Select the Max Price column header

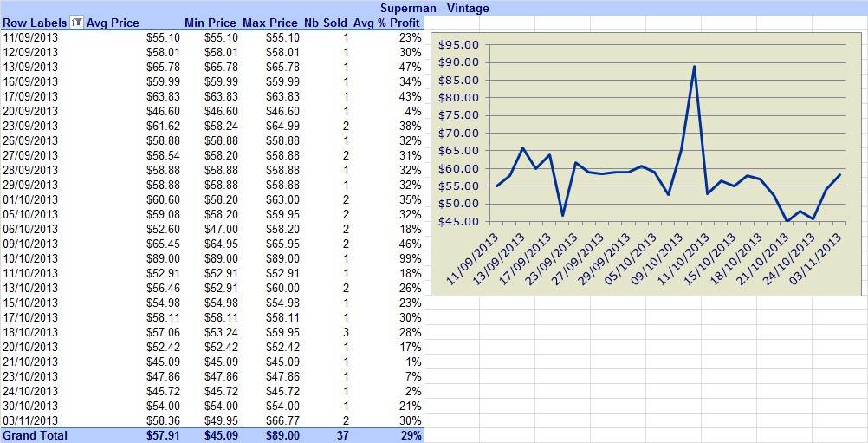point(270,23)
